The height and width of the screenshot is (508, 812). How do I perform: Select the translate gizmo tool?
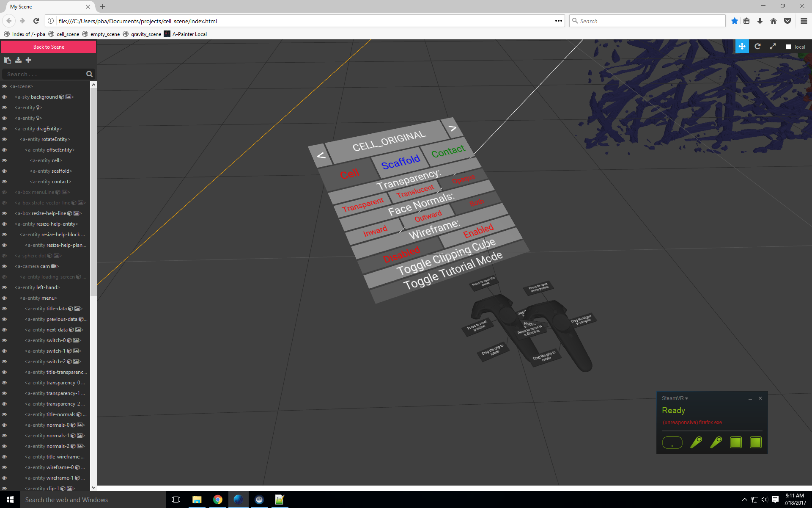[x=742, y=47]
